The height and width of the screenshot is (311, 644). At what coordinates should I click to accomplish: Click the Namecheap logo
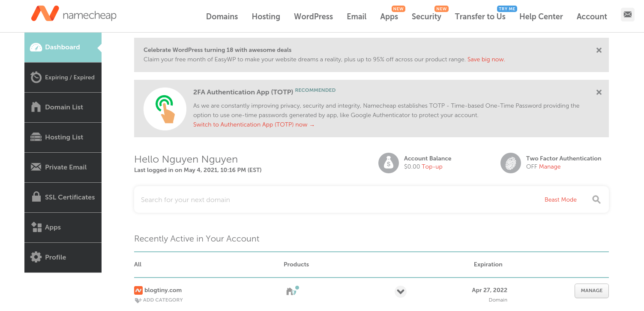[x=74, y=14]
